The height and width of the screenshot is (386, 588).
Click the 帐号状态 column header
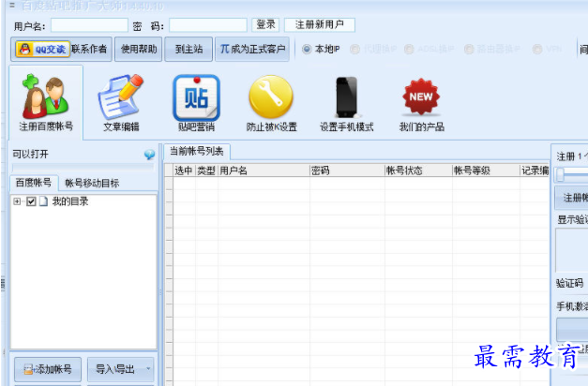pyautogui.click(x=418, y=171)
